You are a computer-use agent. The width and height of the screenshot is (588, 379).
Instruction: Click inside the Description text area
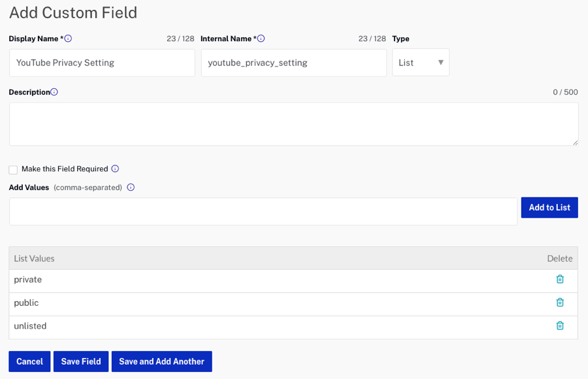click(293, 124)
